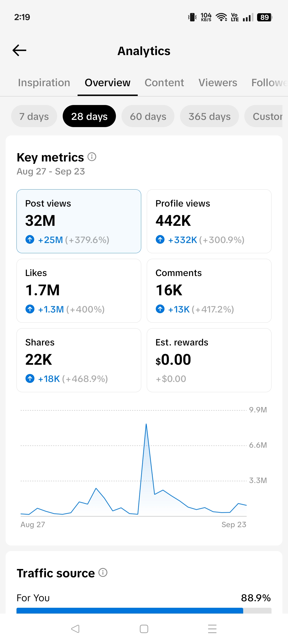
Task: Select the Likes metric card
Action: 79,291
